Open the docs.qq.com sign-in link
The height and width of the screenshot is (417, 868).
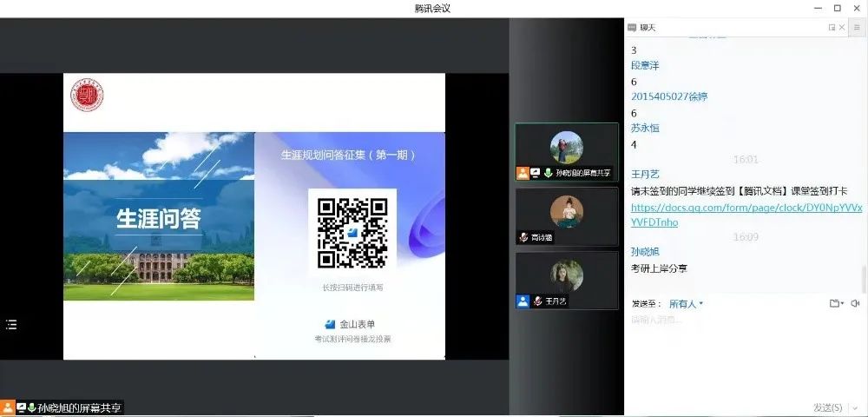(746, 215)
